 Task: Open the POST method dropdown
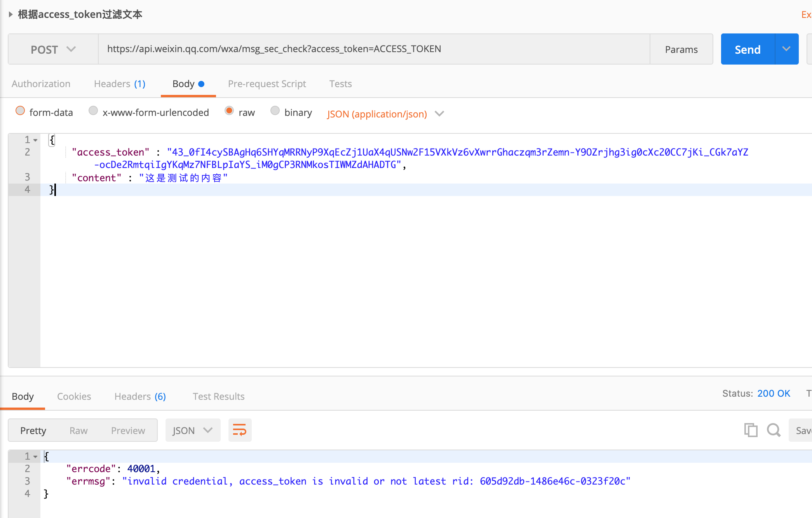(53, 49)
